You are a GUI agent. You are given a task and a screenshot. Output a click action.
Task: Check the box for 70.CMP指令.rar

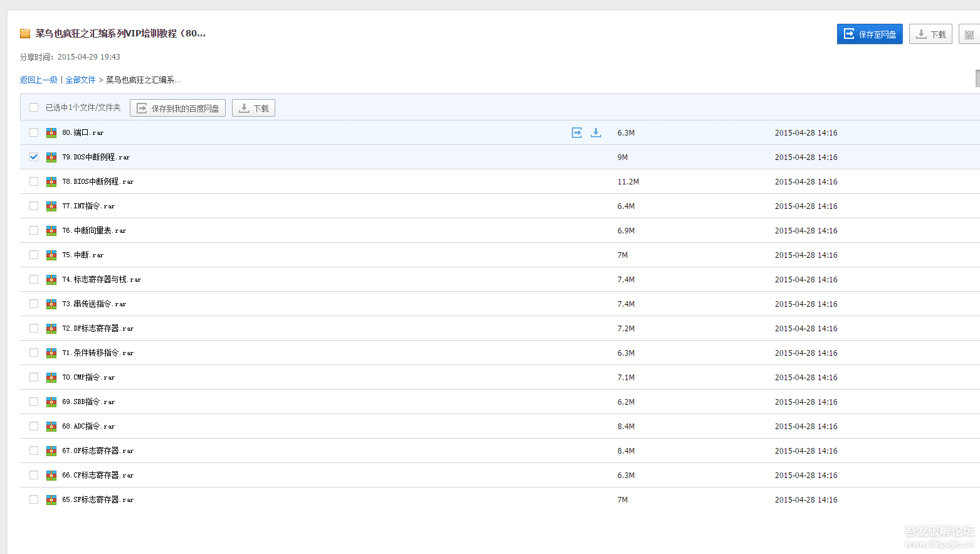click(x=34, y=377)
